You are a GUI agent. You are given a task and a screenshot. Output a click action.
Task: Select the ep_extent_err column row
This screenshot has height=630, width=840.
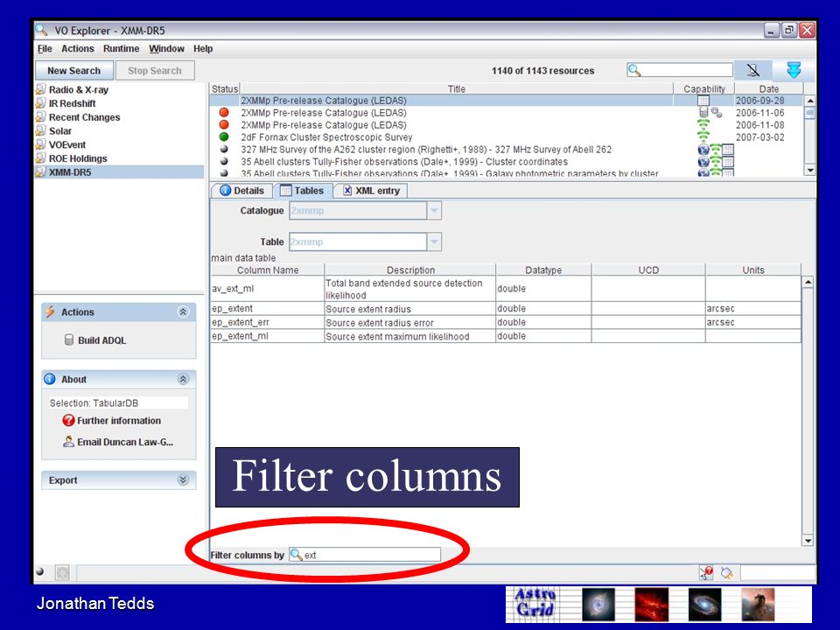coord(506,323)
